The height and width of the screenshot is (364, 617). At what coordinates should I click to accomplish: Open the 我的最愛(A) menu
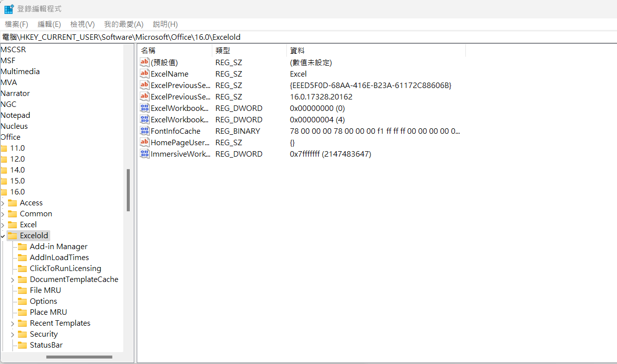(124, 24)
